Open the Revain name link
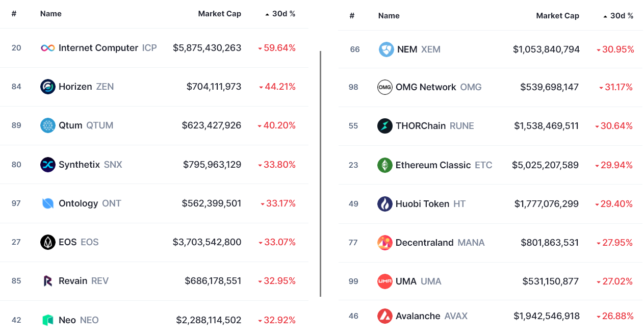Image resolution: width=644 pixels, height=336 pixels. click(x=73, y=281)
